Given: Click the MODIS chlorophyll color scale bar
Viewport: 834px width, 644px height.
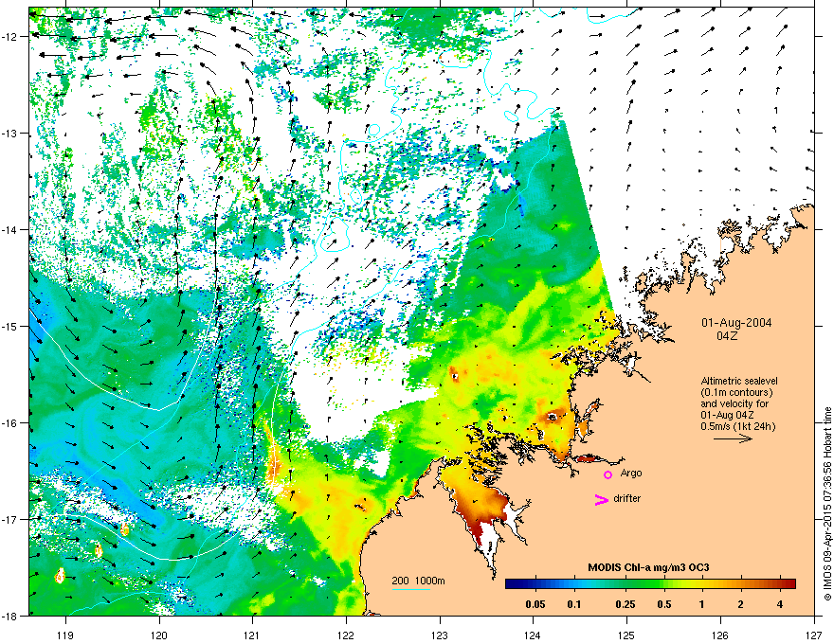Looking at the screenshot, I should point(650,584).
